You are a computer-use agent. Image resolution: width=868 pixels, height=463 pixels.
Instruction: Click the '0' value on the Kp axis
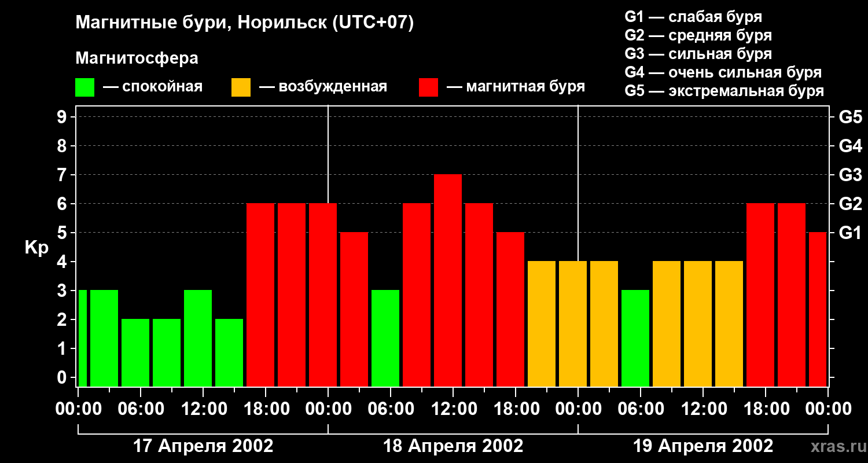coord(63,377)
